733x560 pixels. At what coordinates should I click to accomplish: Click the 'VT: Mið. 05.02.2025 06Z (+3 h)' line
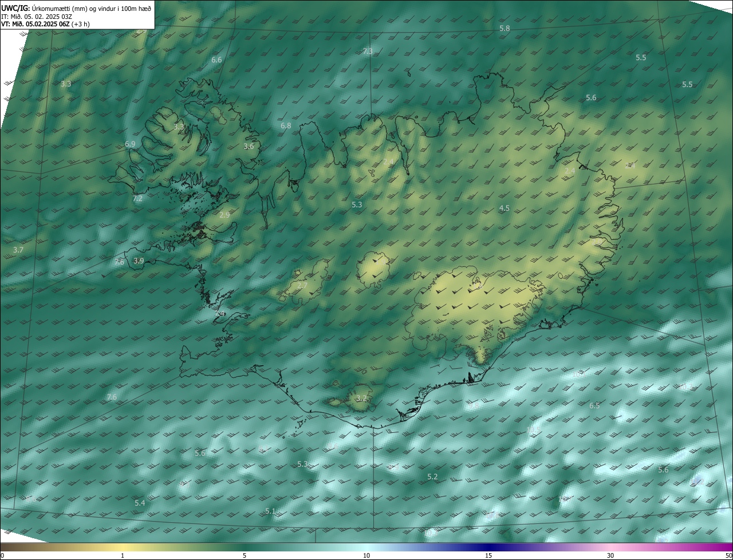coord(46,24)
